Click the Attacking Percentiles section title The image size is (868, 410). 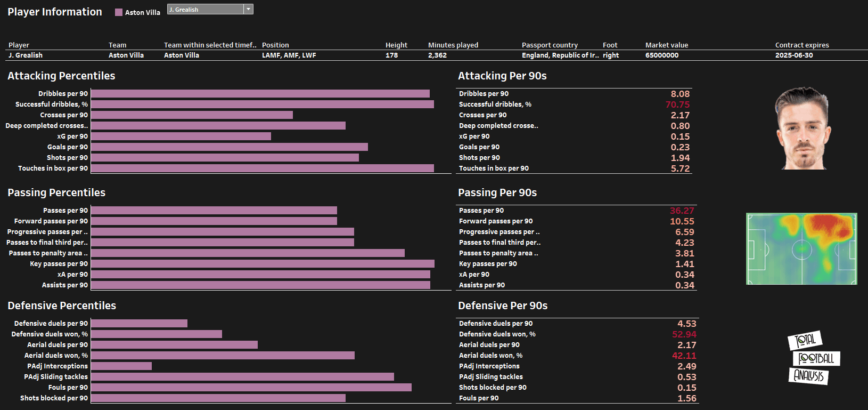pos(61,76)
